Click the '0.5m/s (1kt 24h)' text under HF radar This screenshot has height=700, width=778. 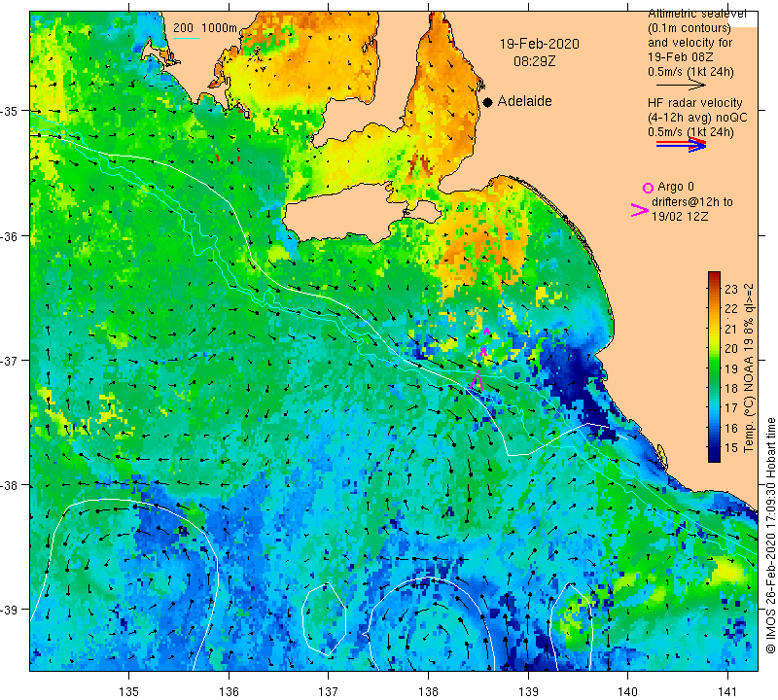coord(690,132)
